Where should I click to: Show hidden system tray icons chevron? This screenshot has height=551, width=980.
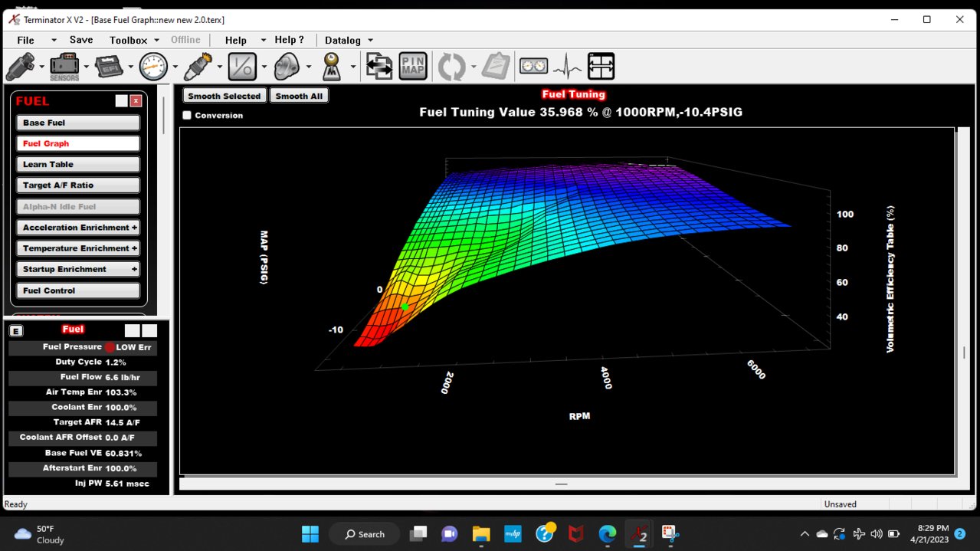coord(805,534)
